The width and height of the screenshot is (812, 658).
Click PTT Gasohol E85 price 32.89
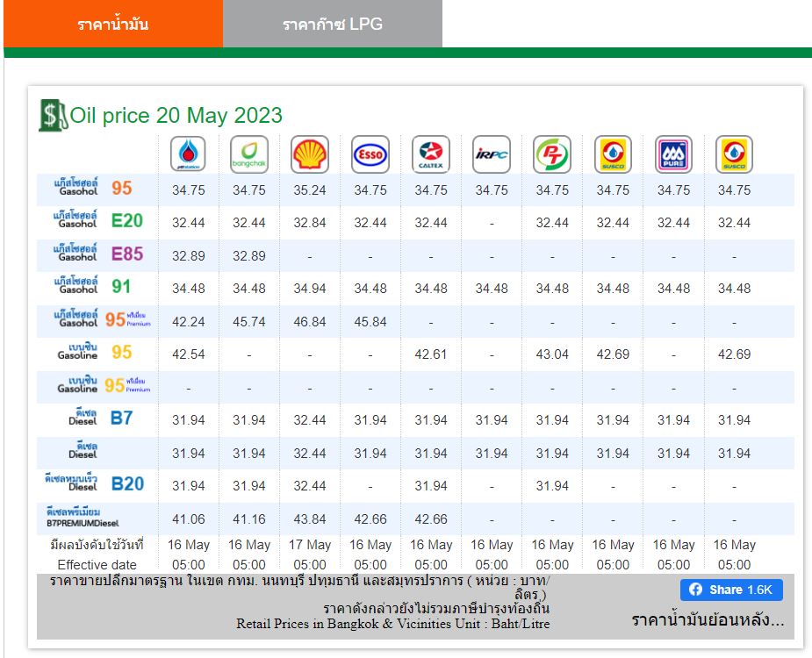(x=189, y=256)
